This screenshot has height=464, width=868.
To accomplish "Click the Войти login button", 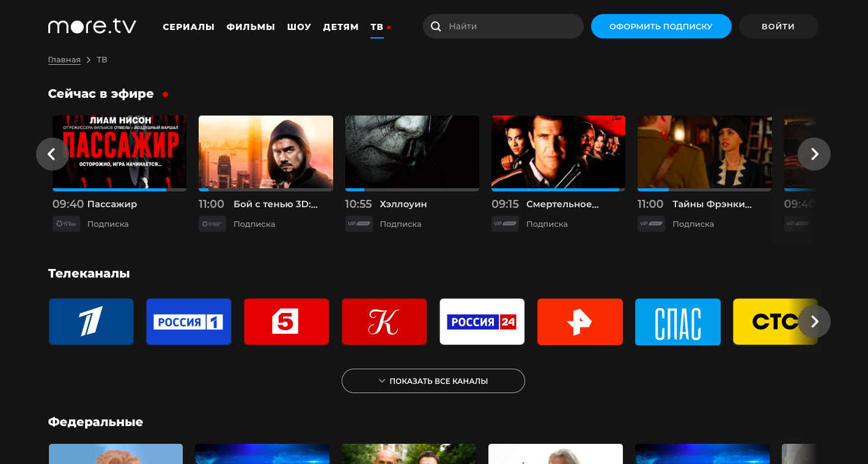I will click(778, 26).
